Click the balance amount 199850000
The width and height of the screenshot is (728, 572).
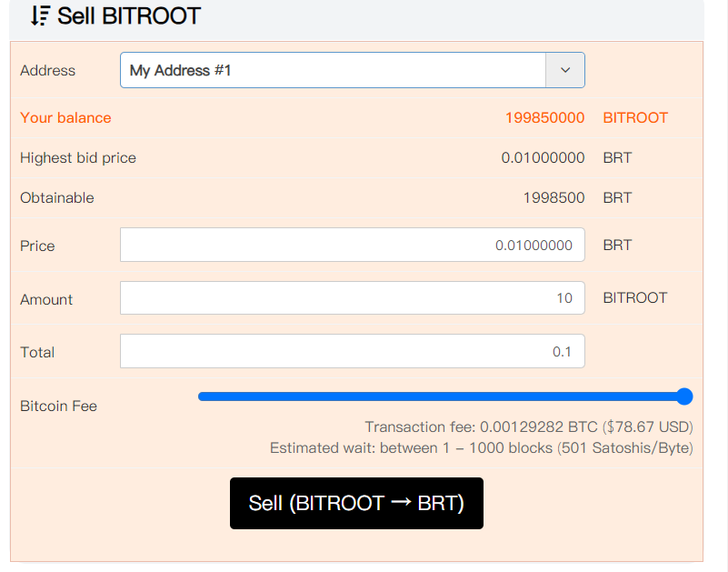coord(544,117)
